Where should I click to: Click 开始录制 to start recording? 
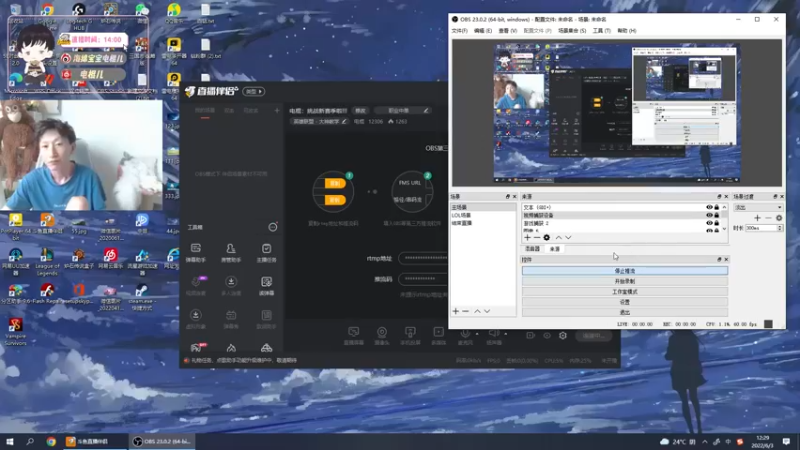(x=624, y=281)
